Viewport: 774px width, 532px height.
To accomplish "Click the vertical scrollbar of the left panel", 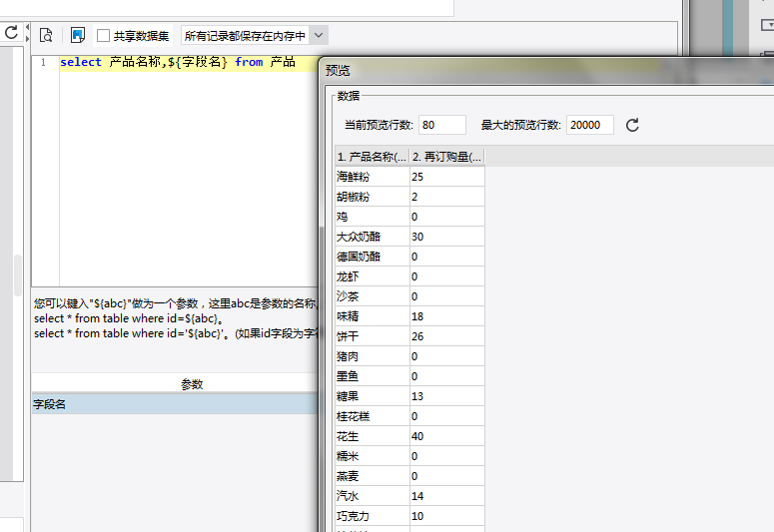I will [18, 274].
